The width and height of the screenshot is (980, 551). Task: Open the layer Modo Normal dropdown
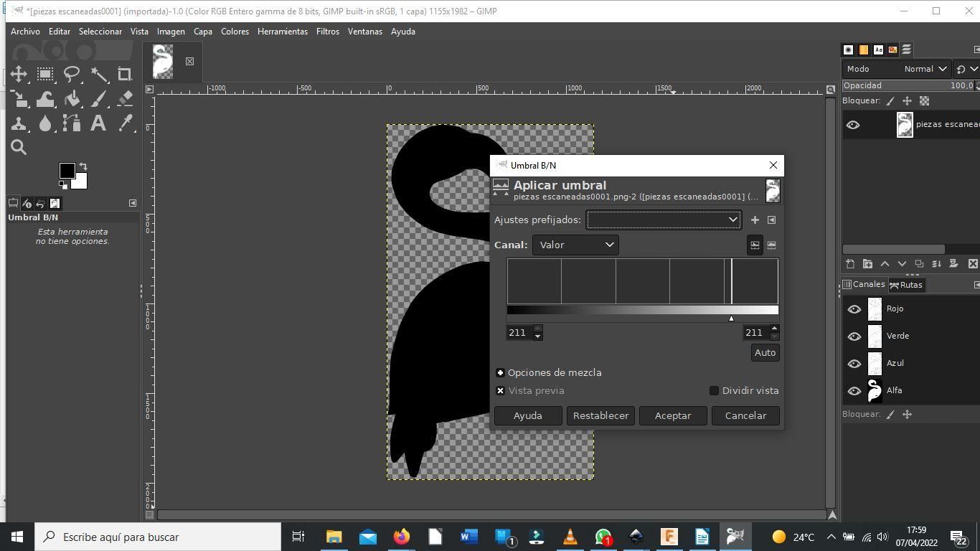click(897, 69)
